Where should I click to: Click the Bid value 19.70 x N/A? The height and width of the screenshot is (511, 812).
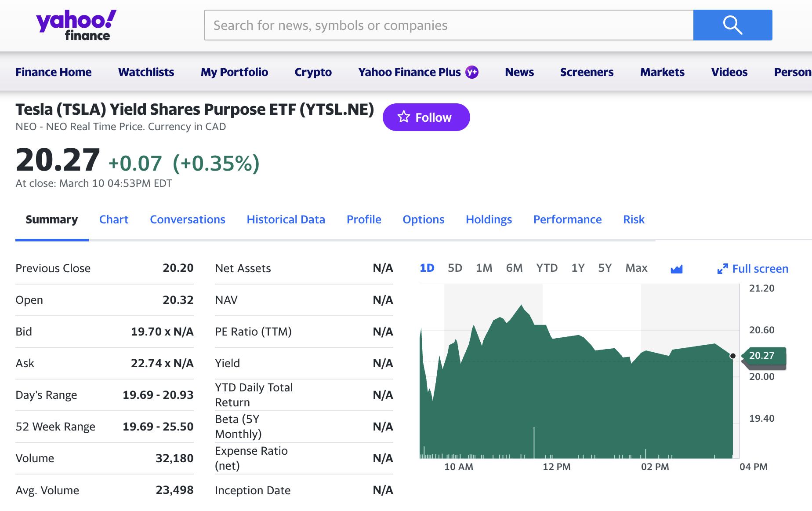tap(162, 332)
